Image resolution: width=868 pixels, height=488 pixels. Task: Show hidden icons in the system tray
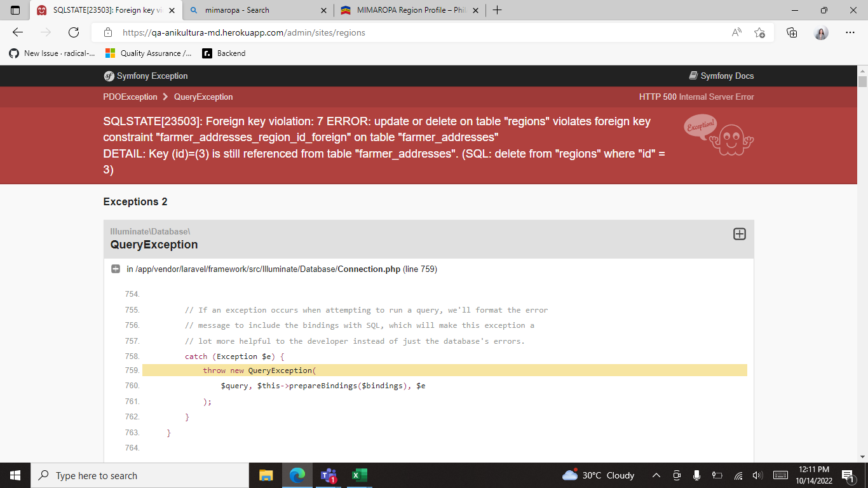click(x=656, y=475)
